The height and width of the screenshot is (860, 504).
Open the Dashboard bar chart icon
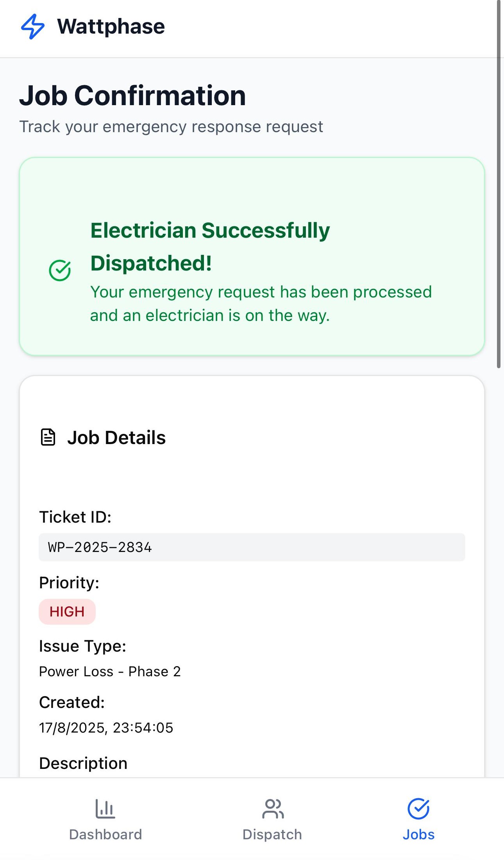point(105,809)
